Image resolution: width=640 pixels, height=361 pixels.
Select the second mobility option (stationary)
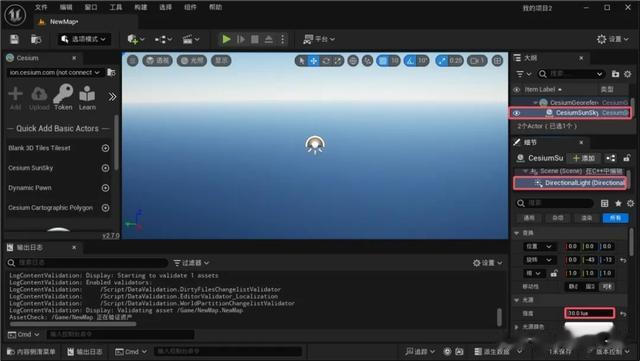tap(590, 287)
